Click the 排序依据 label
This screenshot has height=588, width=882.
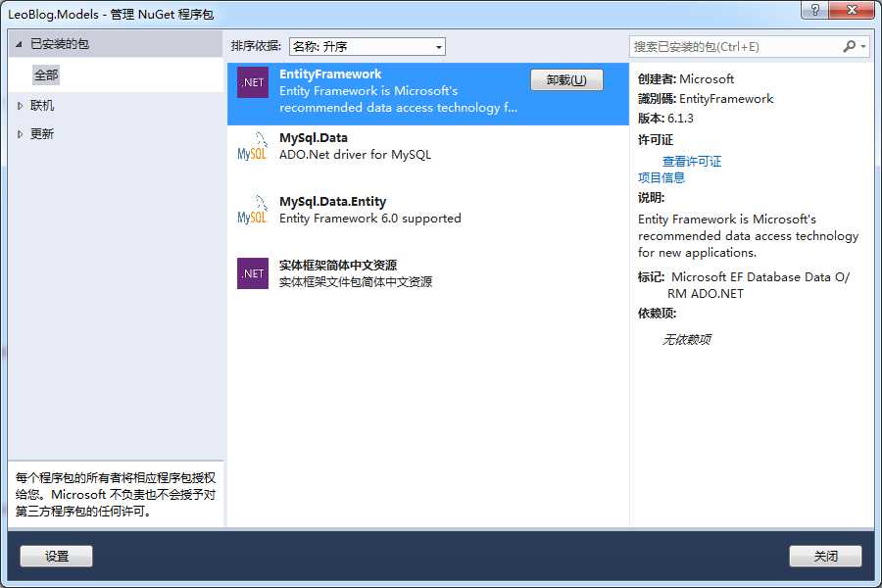256,46
